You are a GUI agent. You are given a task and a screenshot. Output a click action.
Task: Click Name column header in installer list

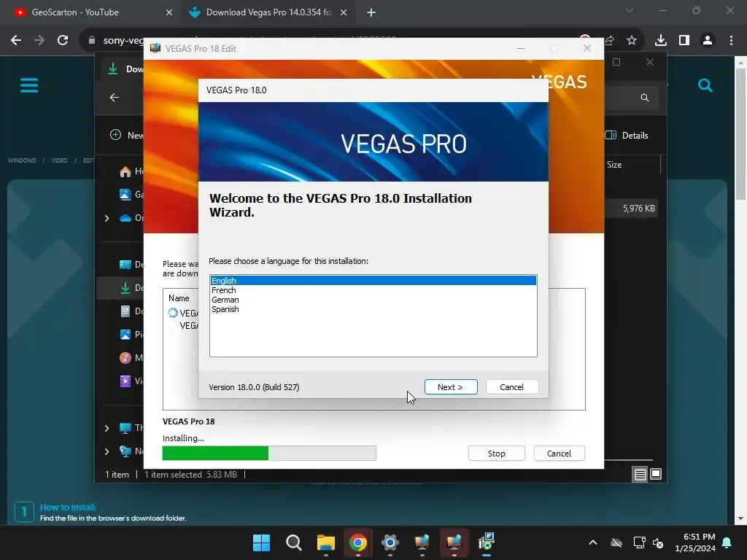pos(179,298)
